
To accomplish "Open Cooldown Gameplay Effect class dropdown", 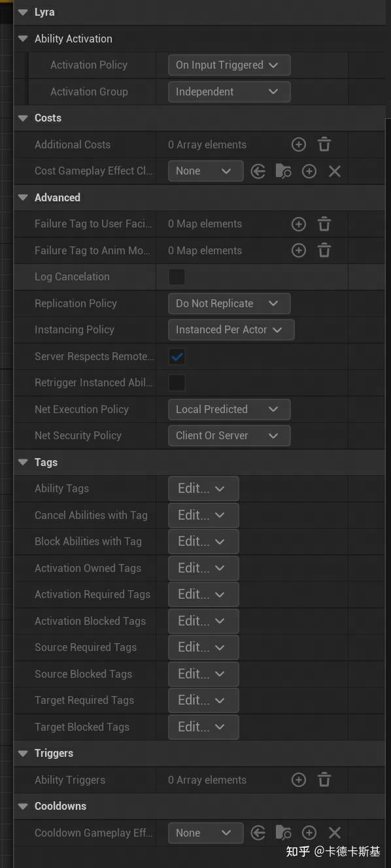I will [205, 833].
